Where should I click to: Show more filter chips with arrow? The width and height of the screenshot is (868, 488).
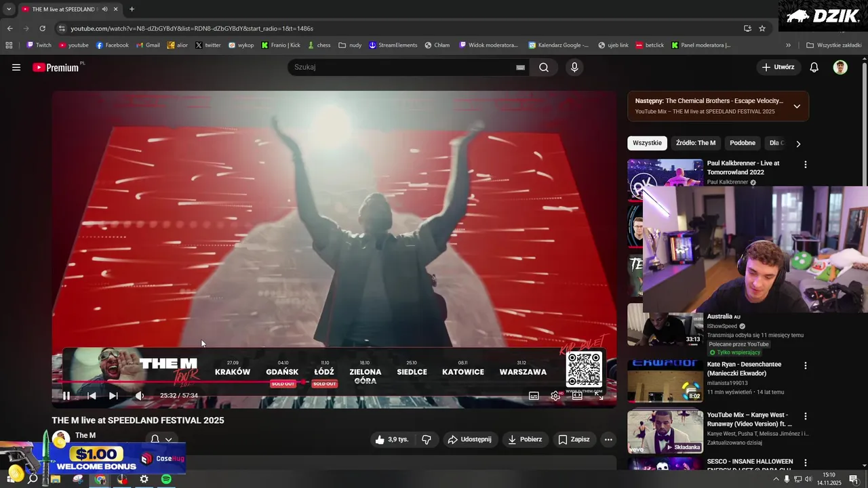pos(798,144)
